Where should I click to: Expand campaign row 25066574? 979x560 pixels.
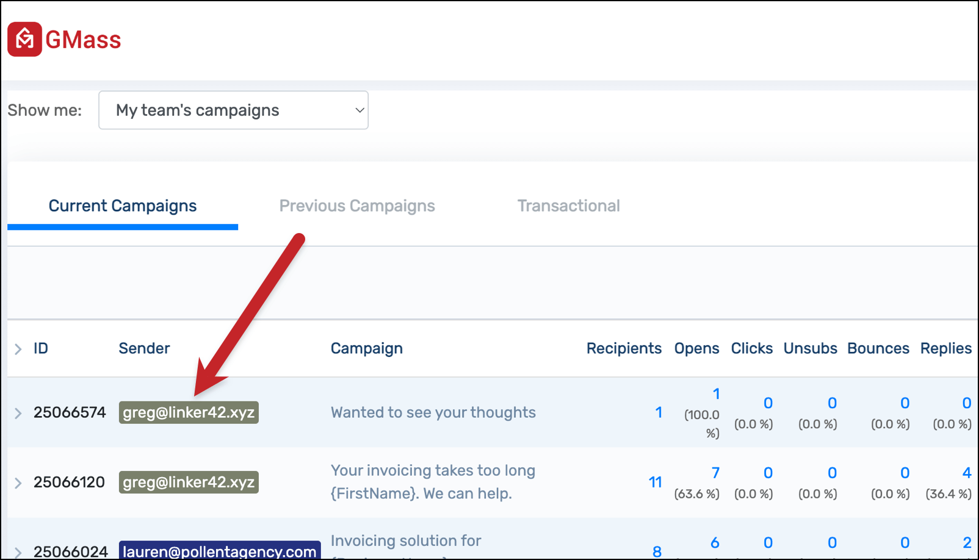18,413
